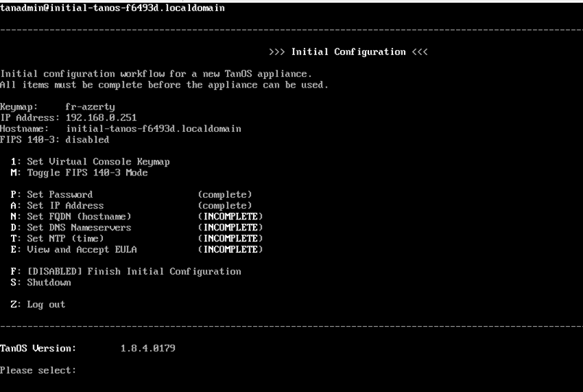Click the complete status beside Set Password
Image resolution: width=583 pixels, height=392 pixels.
tap(225, 195)
